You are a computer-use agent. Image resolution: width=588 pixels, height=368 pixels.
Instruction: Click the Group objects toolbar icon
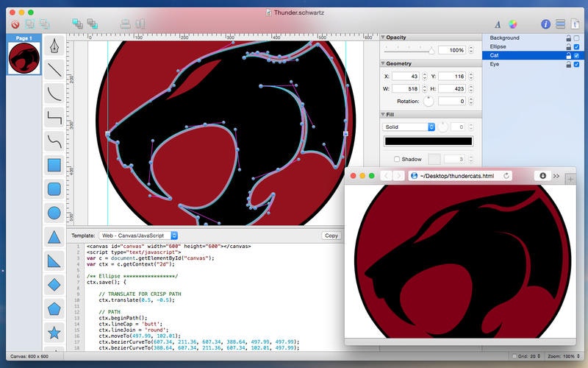click(x=30, y=24)
